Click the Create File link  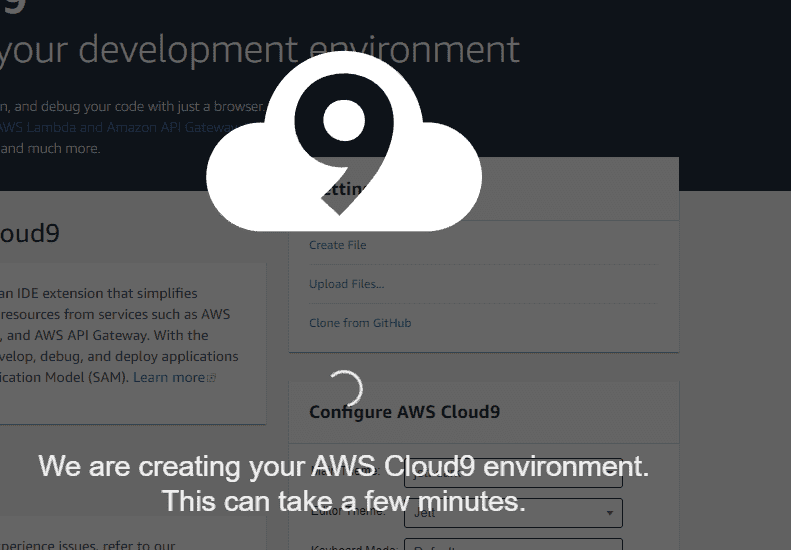click(x=337, y=245)
